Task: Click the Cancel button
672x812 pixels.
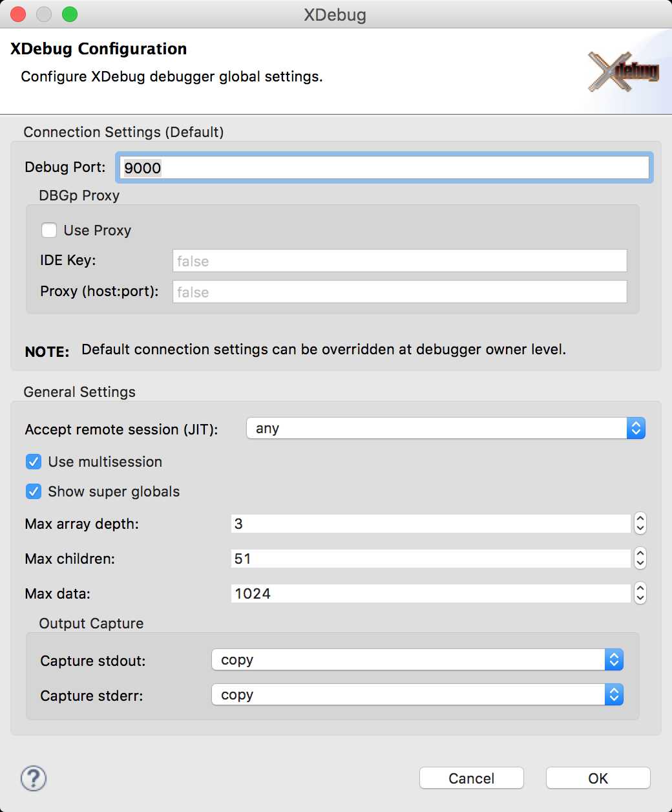Action: click(472, 778)
